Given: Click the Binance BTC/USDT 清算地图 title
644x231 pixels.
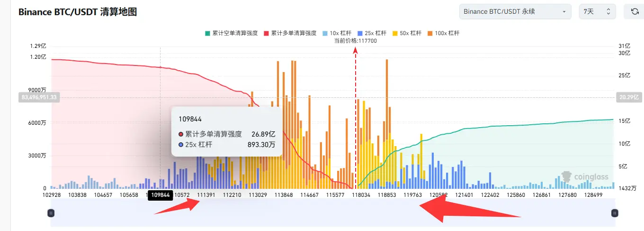Looking at the screenshot, I should [x=78, y=12].
